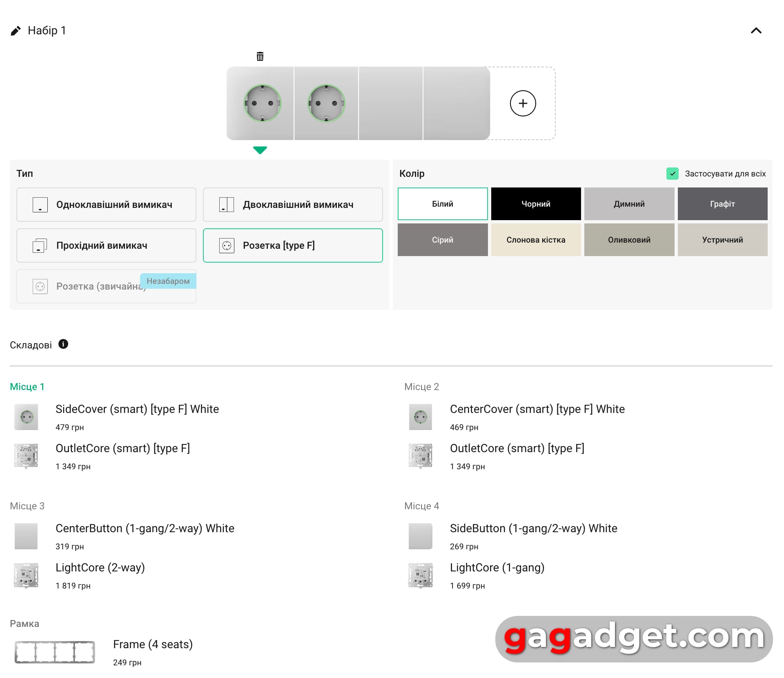The height and width of the screenshot is (678, 784).
Task: Choose the Графіт color
Action: [x=722, y=204]
